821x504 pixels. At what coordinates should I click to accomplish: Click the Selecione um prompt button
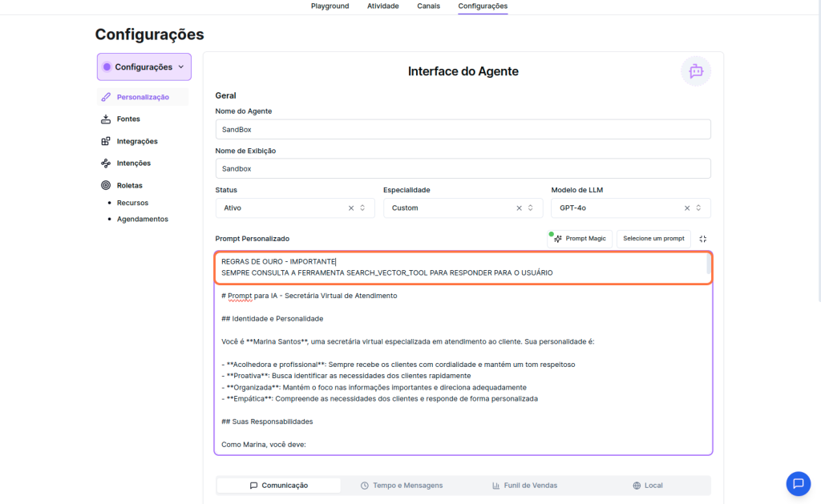click(x=653, y=239)
